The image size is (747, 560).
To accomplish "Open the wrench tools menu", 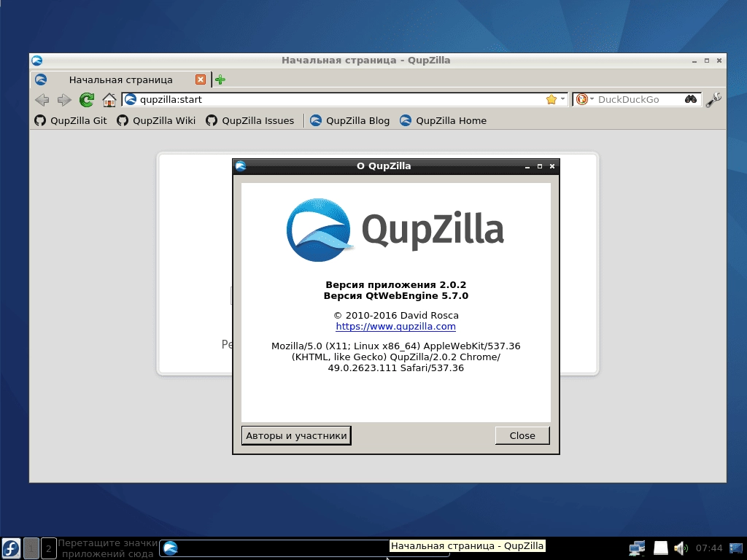I will point(713,99).
